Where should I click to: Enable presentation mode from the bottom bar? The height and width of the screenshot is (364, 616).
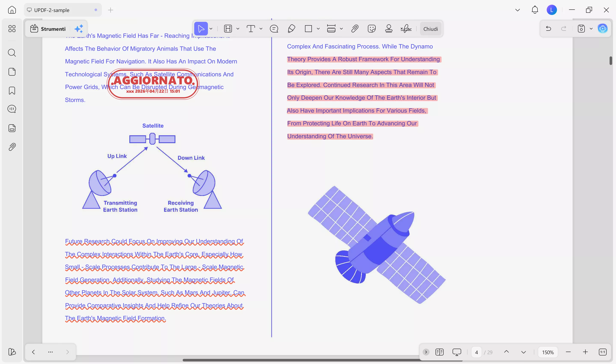click(456, 352)
